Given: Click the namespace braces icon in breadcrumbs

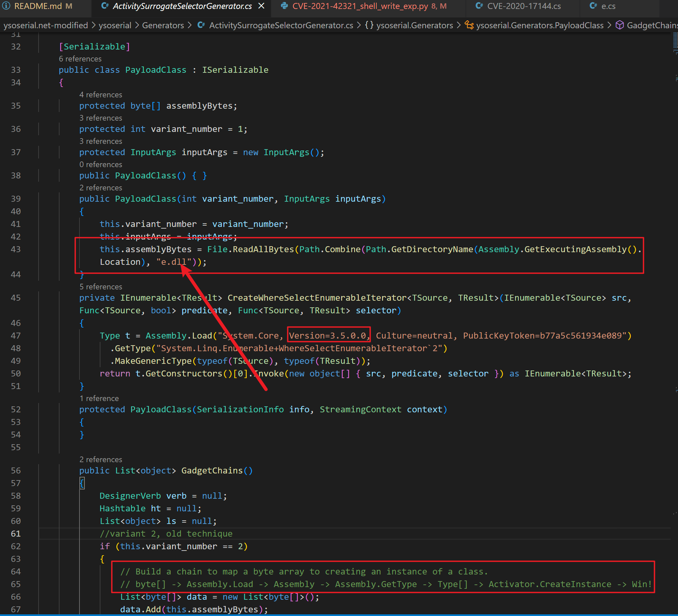Looking at the screenshot, I should [369, 25].
